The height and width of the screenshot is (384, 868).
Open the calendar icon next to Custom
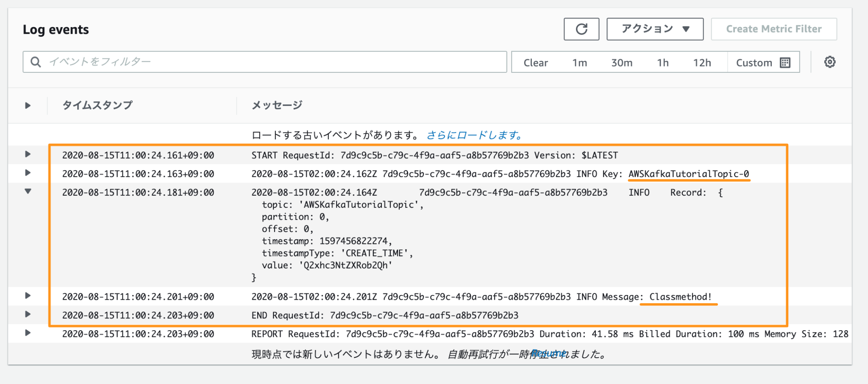[785, 62]
